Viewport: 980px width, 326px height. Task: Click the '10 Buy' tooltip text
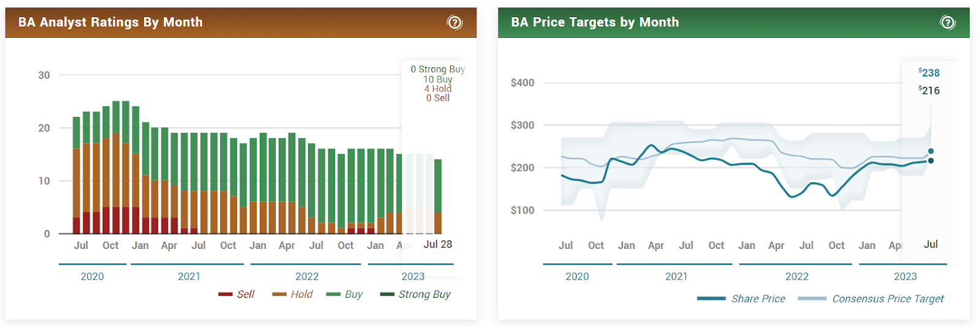(x=438, y=79)
